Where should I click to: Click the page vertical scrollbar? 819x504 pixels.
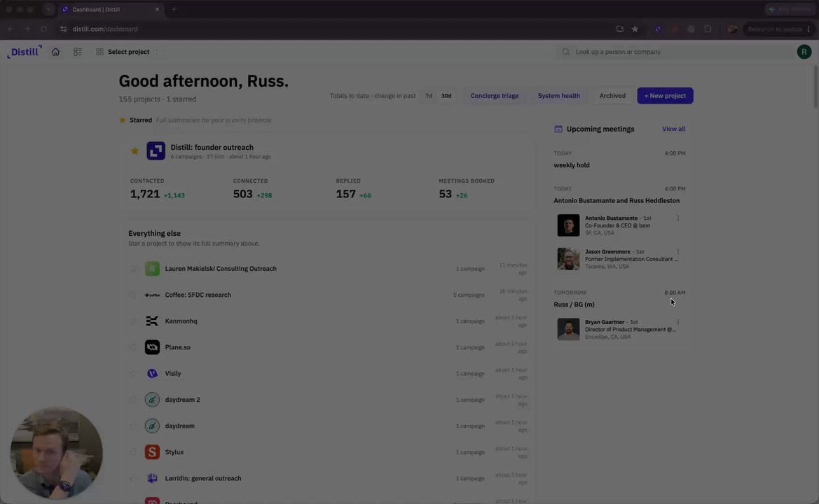[x=815, y=87]
